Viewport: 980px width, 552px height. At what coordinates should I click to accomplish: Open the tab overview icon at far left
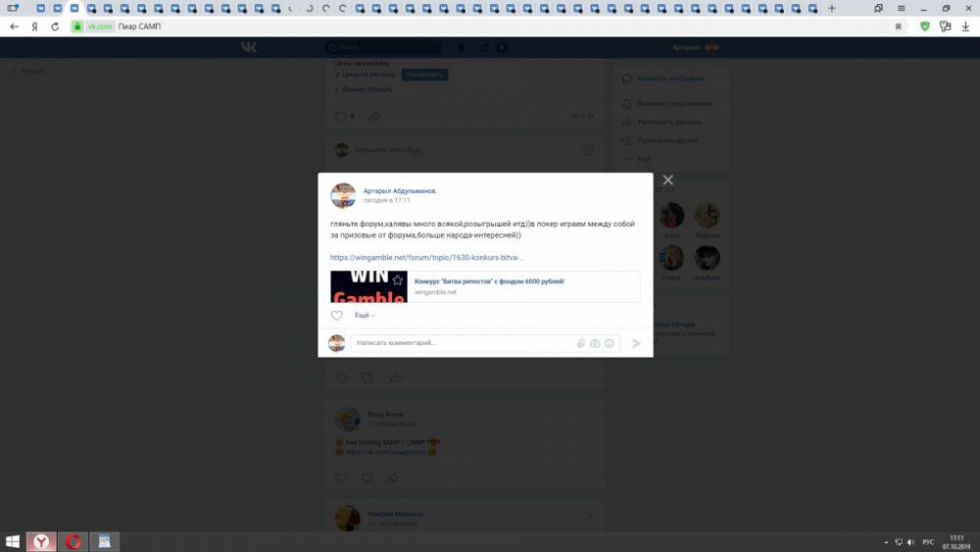click(12, 8)
